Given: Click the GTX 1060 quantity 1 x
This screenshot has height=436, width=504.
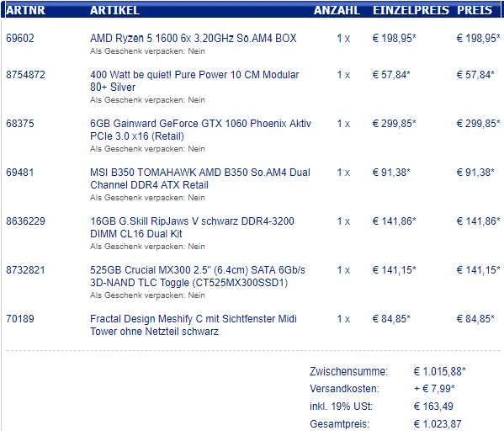Looking at the screenshot, I should coord(343,124).
